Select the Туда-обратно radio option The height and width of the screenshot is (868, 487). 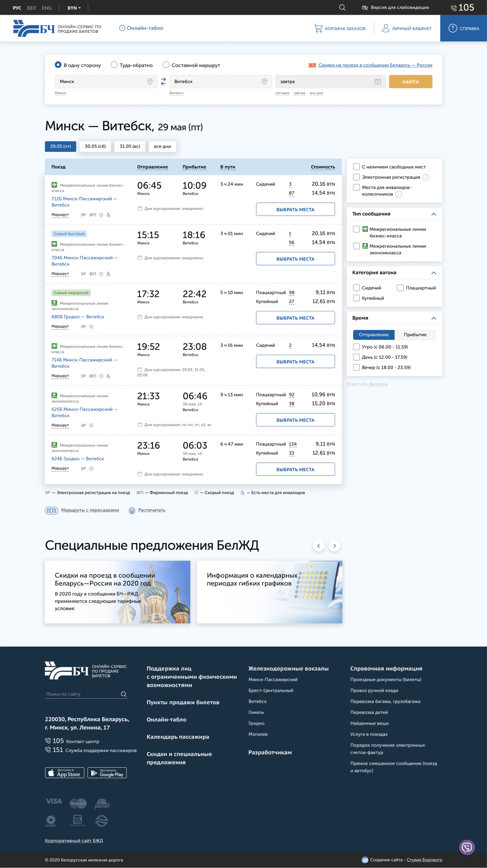pos(114,65)
